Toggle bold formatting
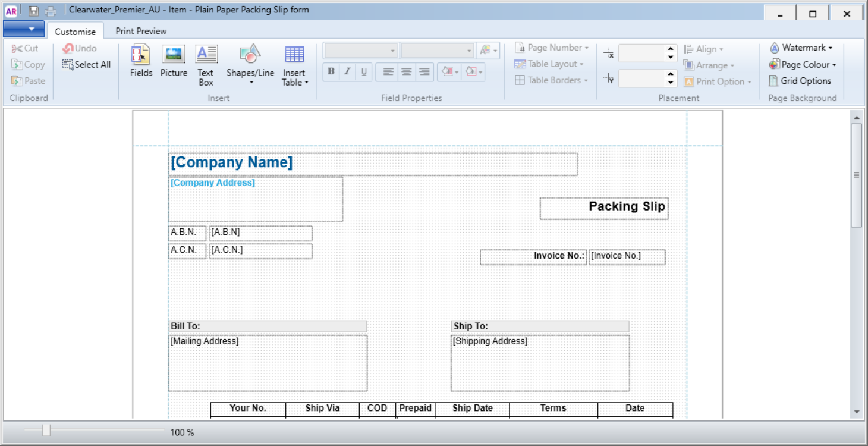This screenshot has width=868, height=446. click(x=331, y=71)
